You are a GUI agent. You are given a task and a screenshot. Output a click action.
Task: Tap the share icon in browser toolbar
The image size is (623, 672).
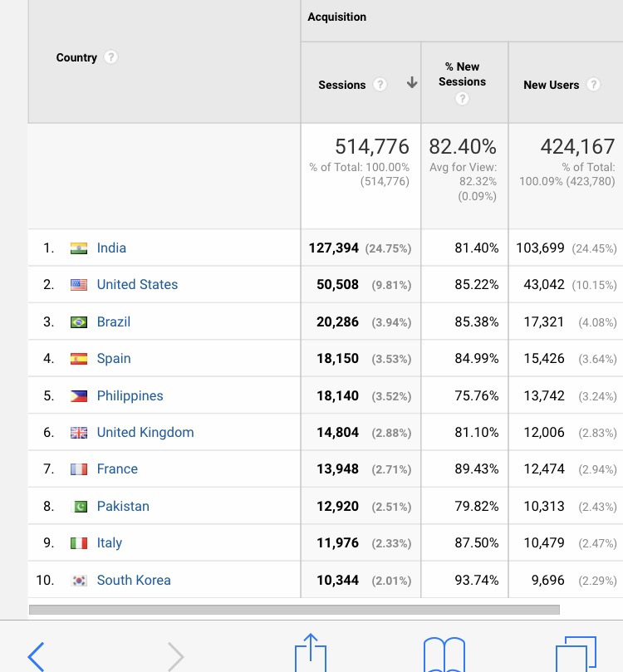[311, 654]
